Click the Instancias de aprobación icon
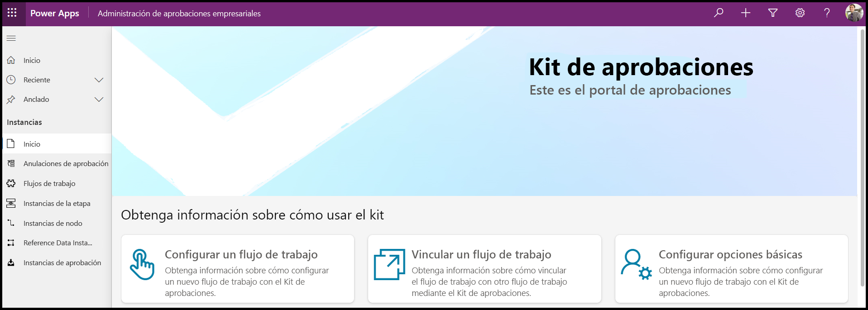The image size is (868, 310). pyautogui.click(x=11, y=262)
